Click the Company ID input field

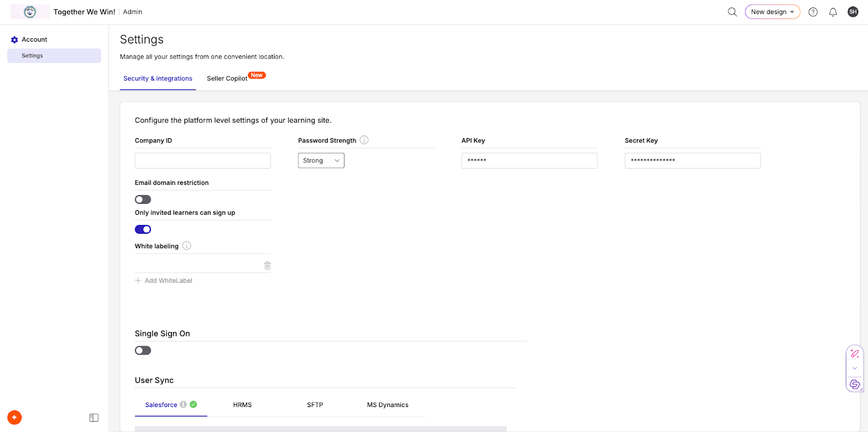pyautogui.click(x=202, y=160)
